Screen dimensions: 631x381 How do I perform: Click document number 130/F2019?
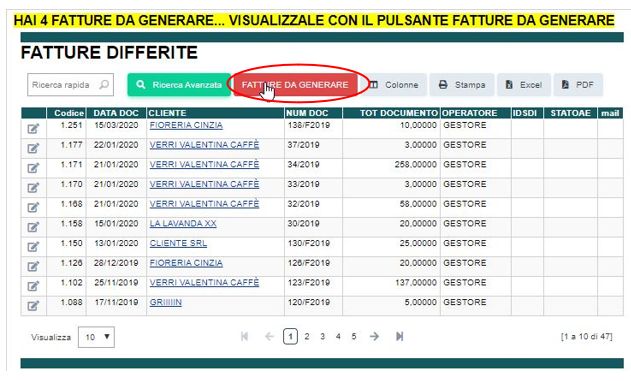(x=309, y=243)
